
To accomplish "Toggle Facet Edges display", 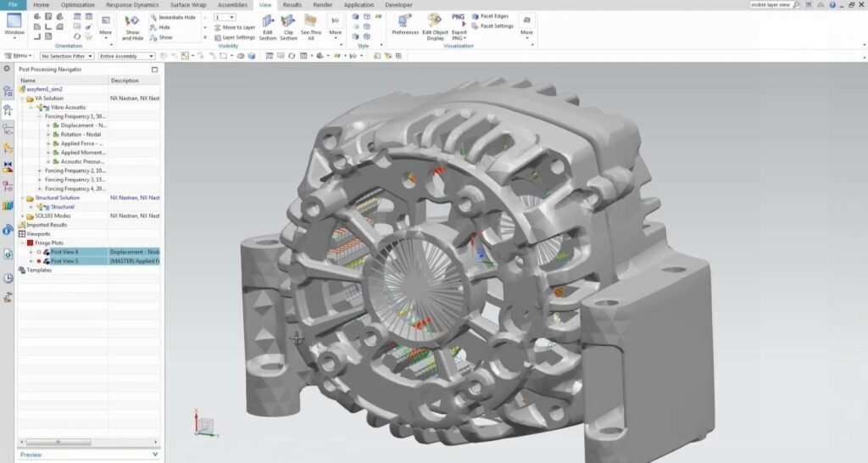I will pyautogui.click(x=491, y=17).
